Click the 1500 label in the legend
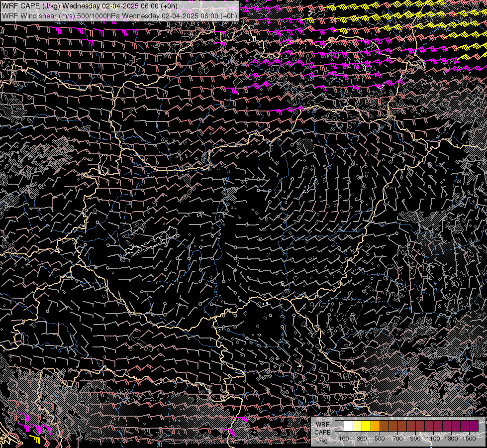 click(469, 439)
